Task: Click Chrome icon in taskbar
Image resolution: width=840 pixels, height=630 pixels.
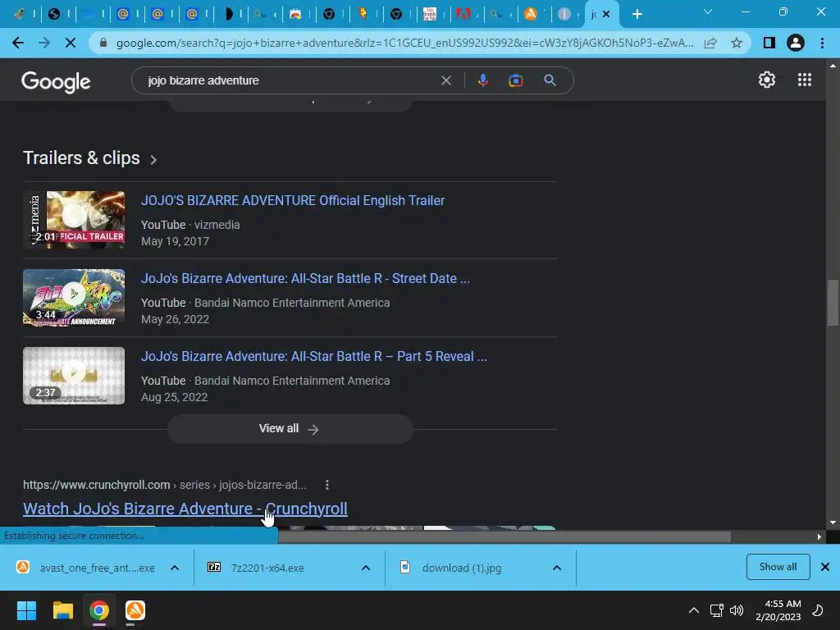Action: tap(99, 610)
